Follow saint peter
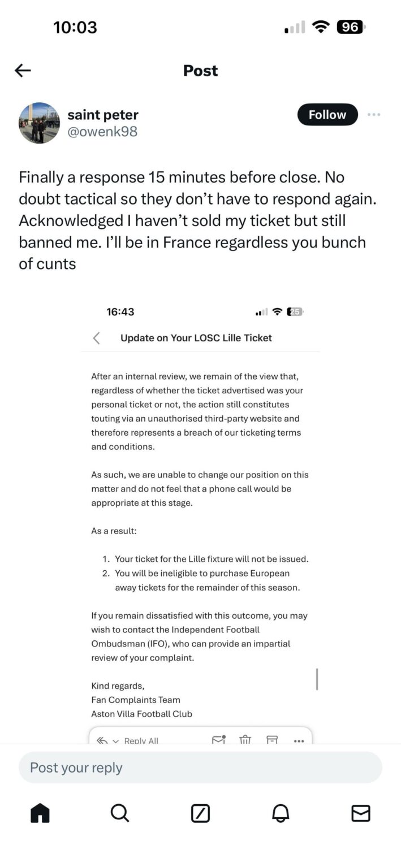The width and height of the screenshot is (401, 868). (327, 114)
